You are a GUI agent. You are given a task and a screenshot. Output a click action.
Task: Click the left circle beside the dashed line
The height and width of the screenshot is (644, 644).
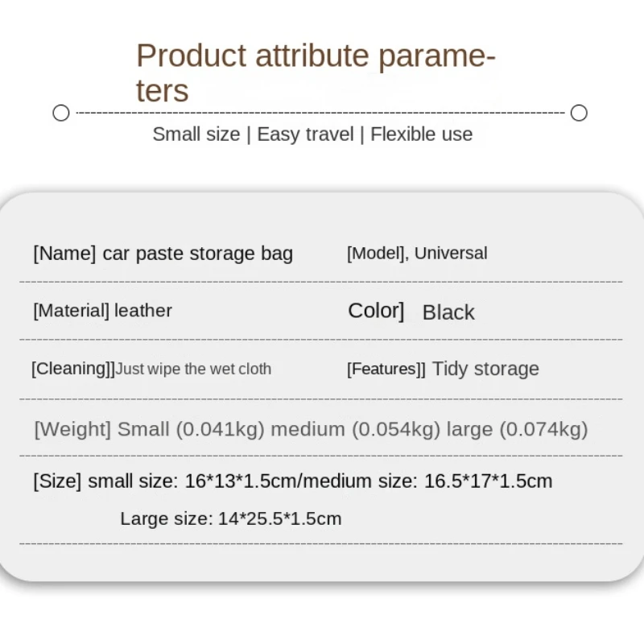tap(61, 113)
